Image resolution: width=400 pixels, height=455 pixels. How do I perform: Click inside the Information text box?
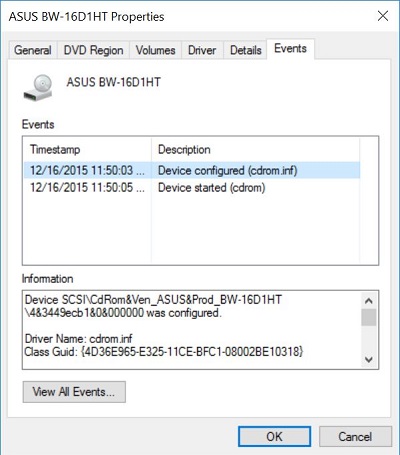tap(192, 330)
